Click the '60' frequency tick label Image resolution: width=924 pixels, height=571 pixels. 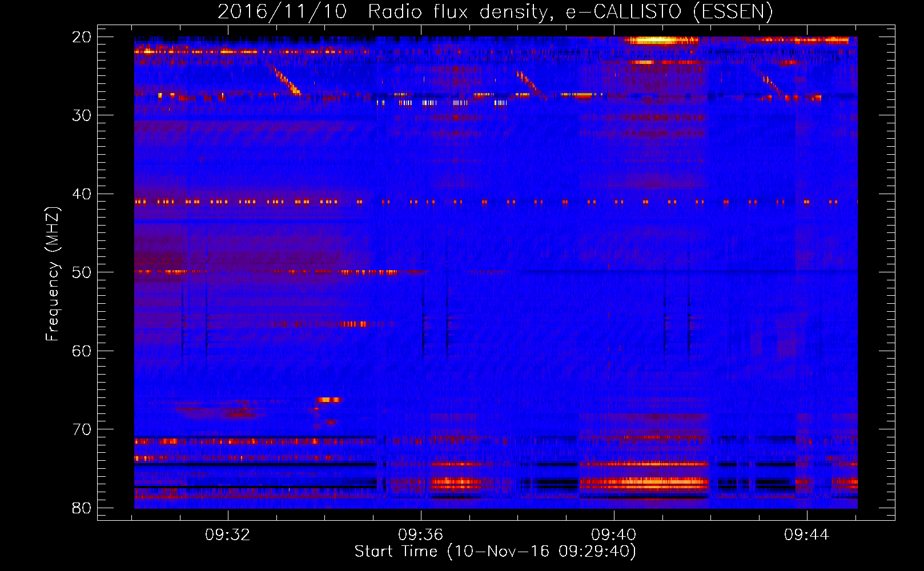click(82, 351)
